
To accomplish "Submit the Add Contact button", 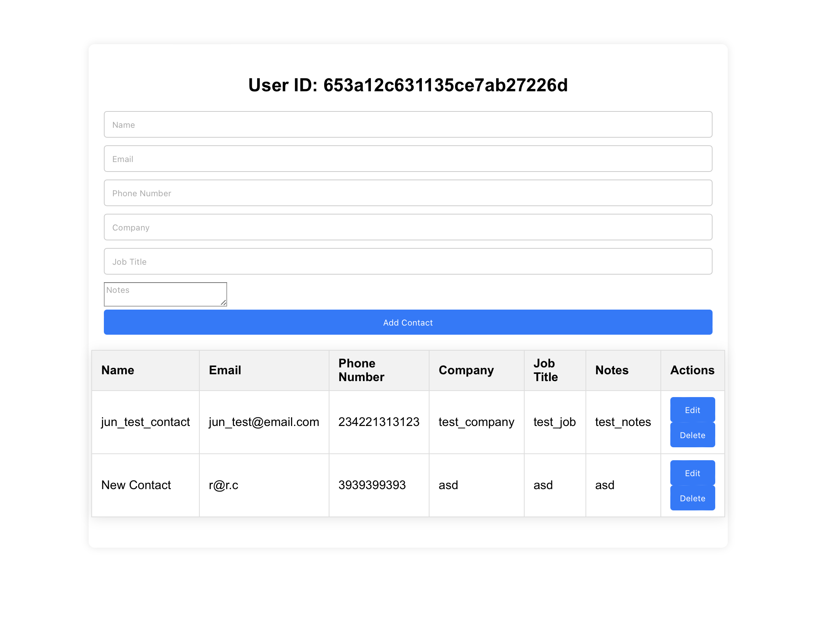I will pyautogui.click(x=408, y=322).
